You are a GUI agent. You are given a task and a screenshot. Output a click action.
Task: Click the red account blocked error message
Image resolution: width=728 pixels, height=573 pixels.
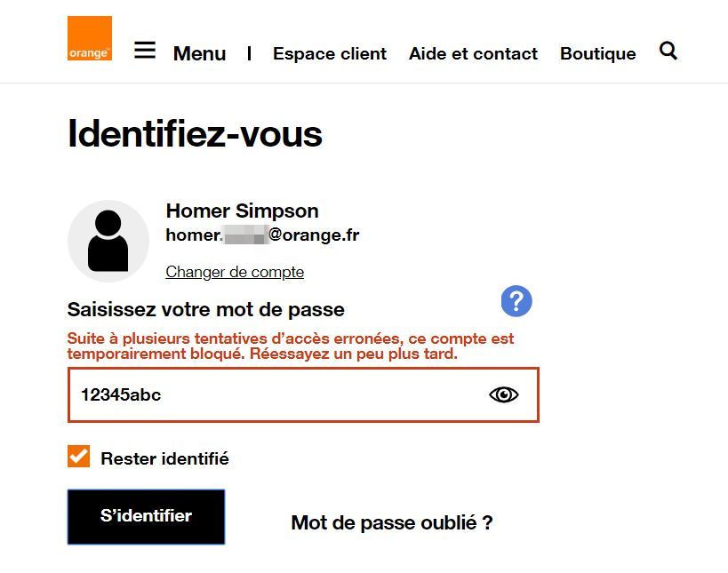point(291,346)
